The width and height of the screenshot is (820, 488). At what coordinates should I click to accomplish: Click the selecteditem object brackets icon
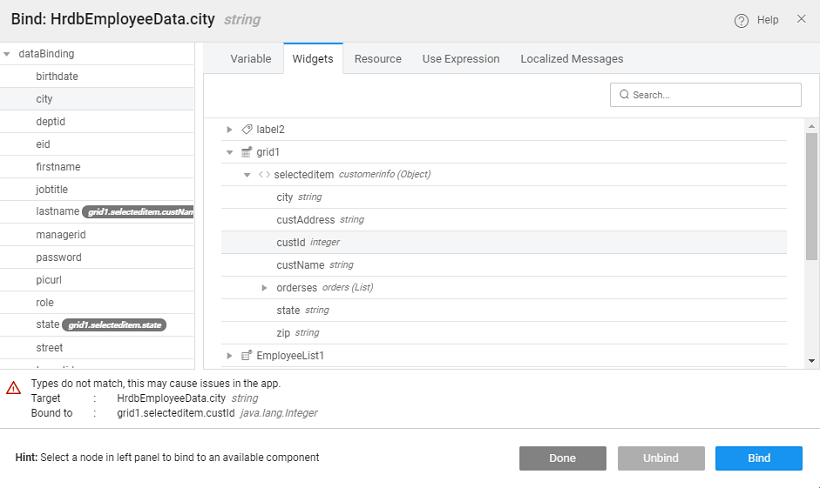pos(263,175)
